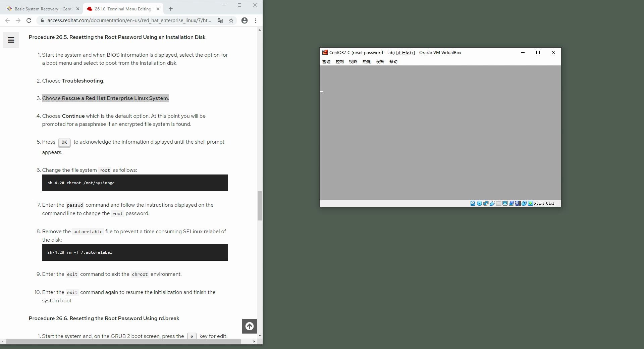This screenshot has height=349, width=644.
Task: Click the 'chroot /mnt/sysimage' code block
Action: 135,183
